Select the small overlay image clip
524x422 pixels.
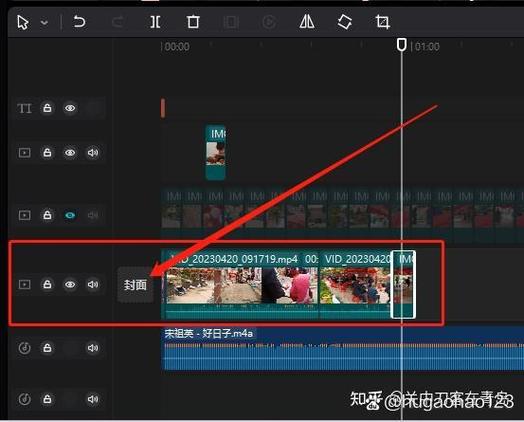pyautogui.click(x=216, y=153)
